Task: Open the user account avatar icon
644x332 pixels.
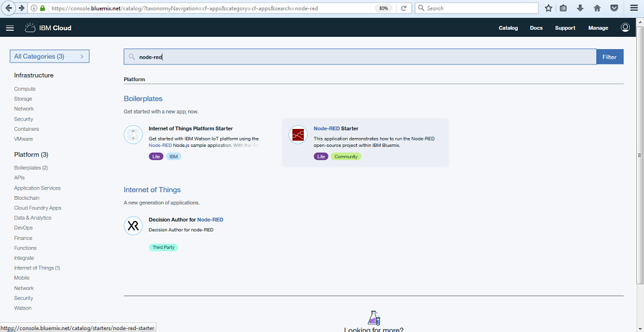Action: pos(625,28)
